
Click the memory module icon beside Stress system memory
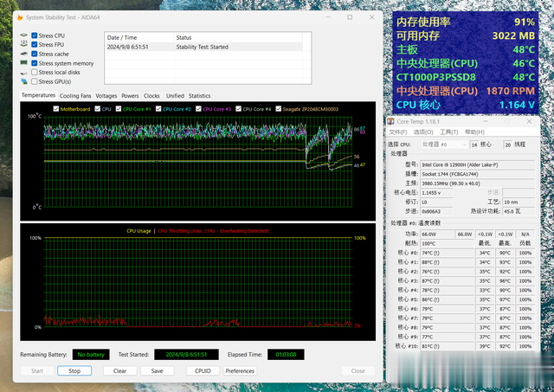click(23, 63)
